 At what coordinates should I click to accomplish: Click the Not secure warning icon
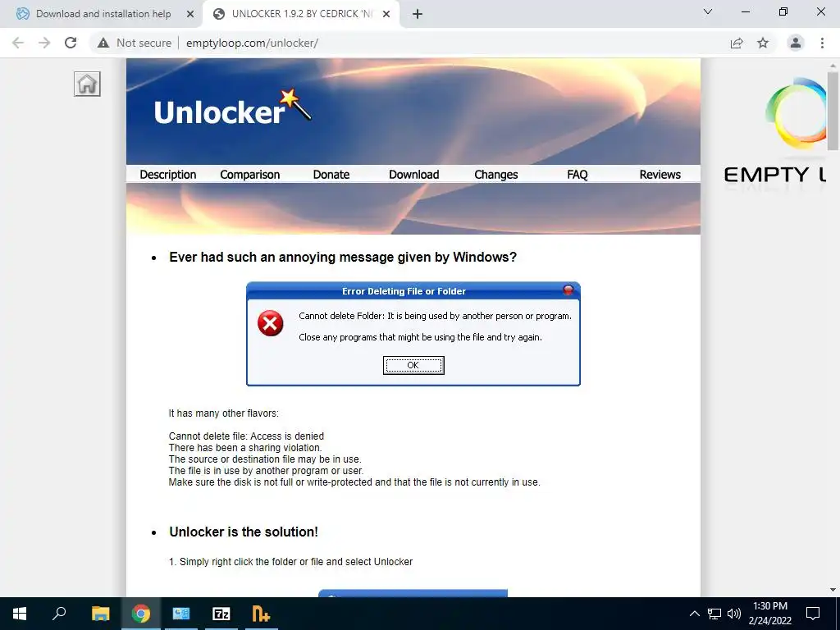point(103,43)
